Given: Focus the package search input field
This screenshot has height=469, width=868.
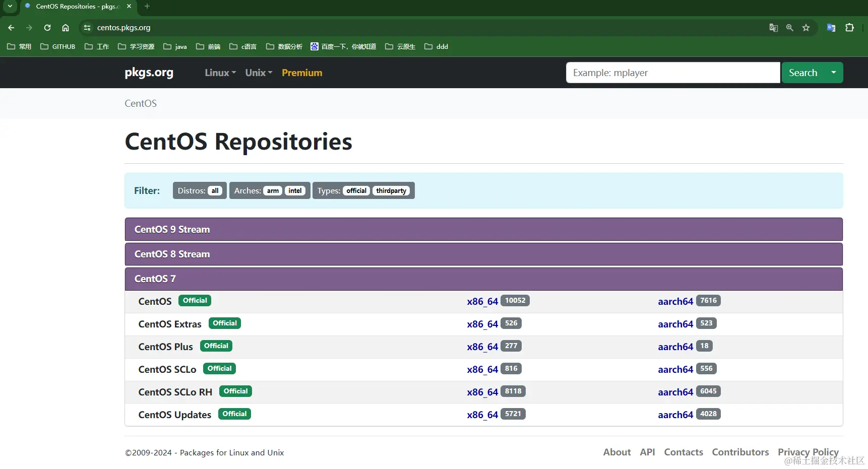Looking at the screenshot, I should [x=673, y=73].
